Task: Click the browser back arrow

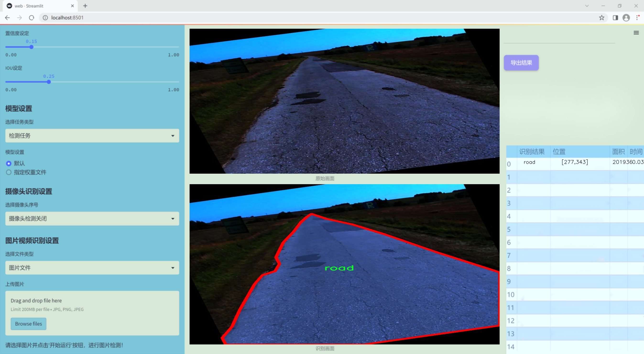Action: pos(7,17)
